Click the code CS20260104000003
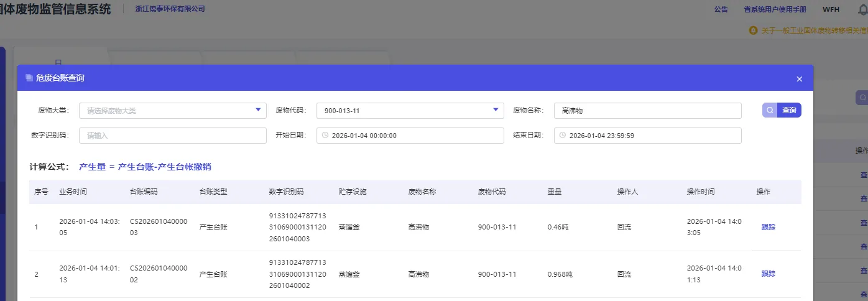The height and width of the screenshot is (301, 868). [159, 227]
